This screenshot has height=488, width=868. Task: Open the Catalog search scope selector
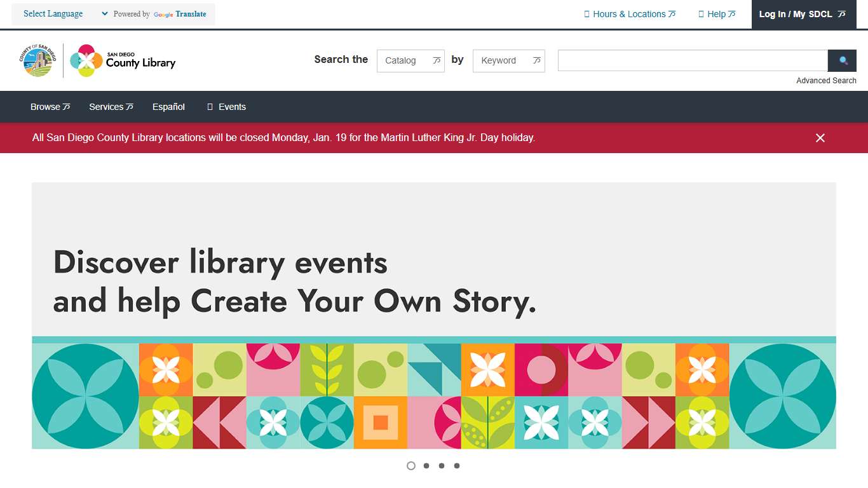[410, 60]
